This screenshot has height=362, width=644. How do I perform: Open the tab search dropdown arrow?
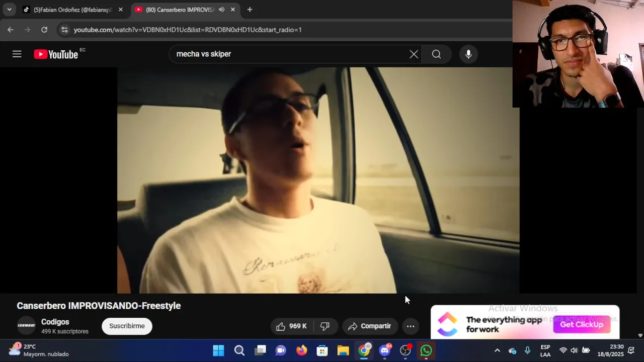9,10
